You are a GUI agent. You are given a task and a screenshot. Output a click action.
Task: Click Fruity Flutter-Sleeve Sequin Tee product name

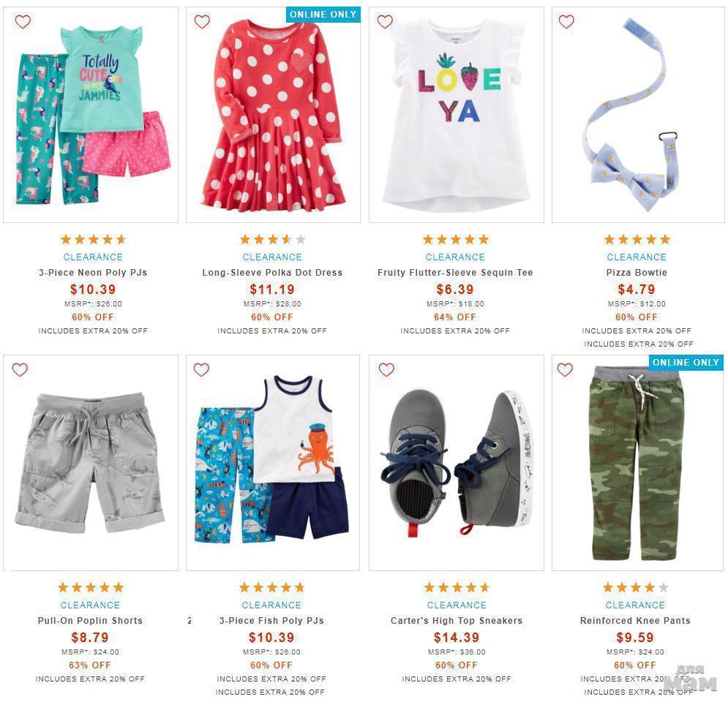tap(455, 273)
